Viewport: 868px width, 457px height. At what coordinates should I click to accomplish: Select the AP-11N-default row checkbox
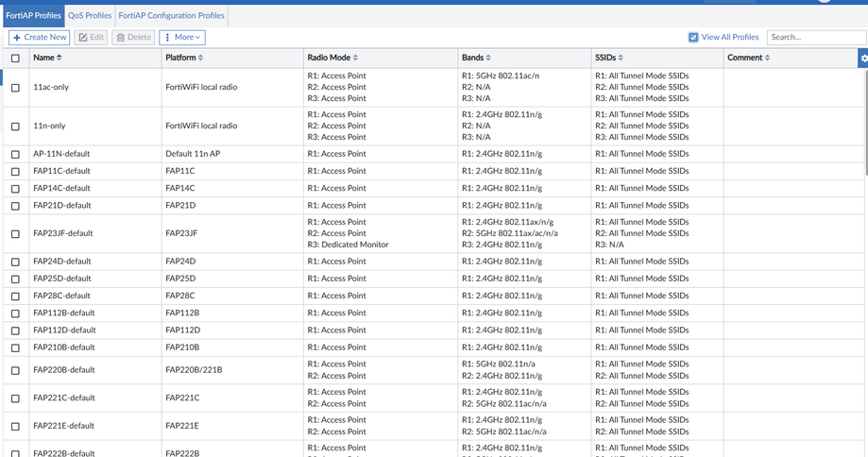click(x=15, y=154)
